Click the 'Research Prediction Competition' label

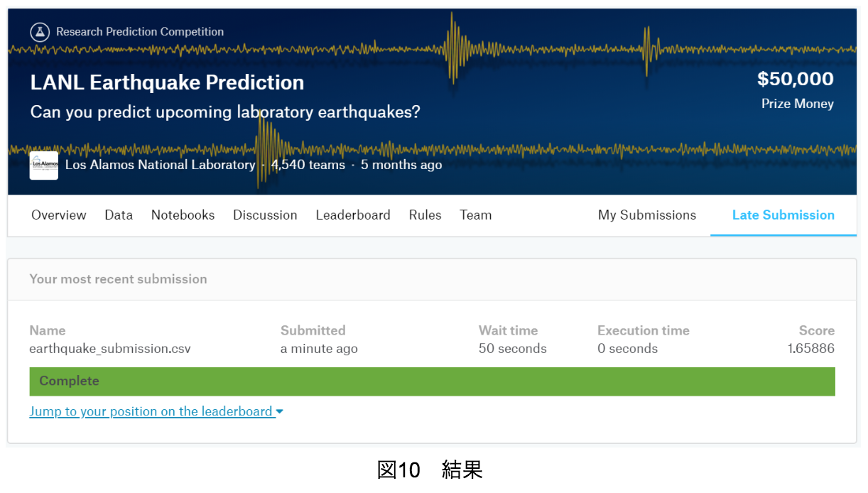[140, 32]
